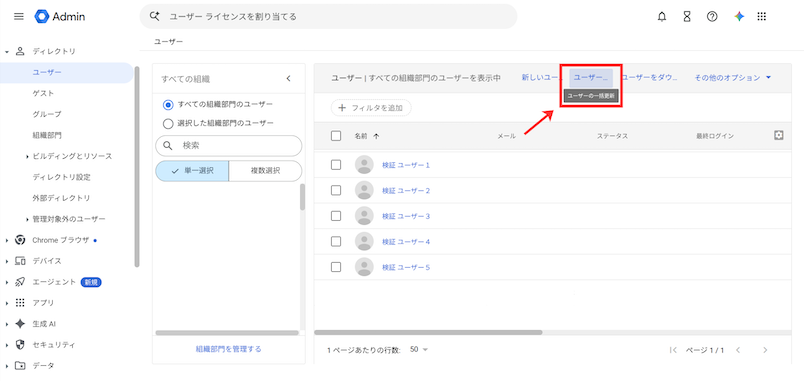804x381 pixels.
Task: Open the Gemini sparkle icon
Action: coord(739,17)
